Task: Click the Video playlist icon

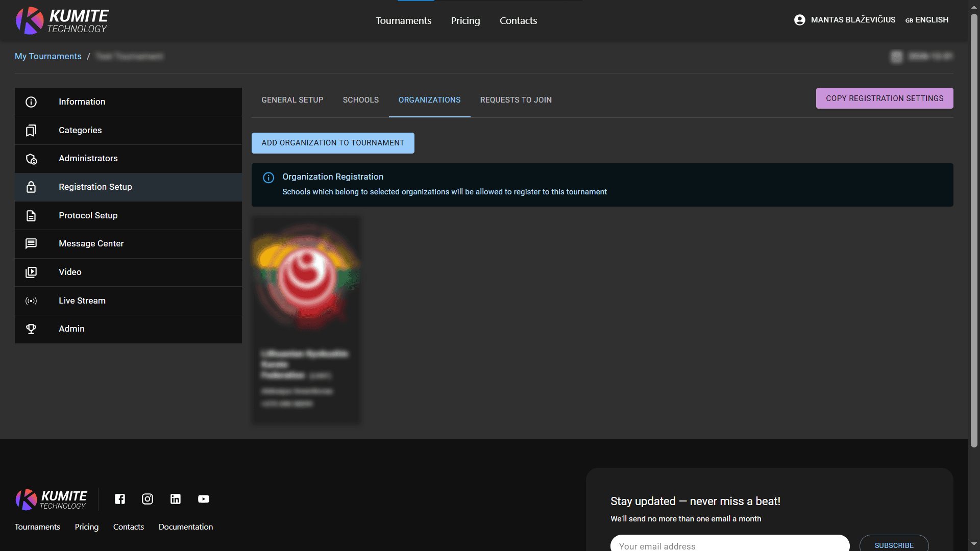Action: click(x=31, y=272)
